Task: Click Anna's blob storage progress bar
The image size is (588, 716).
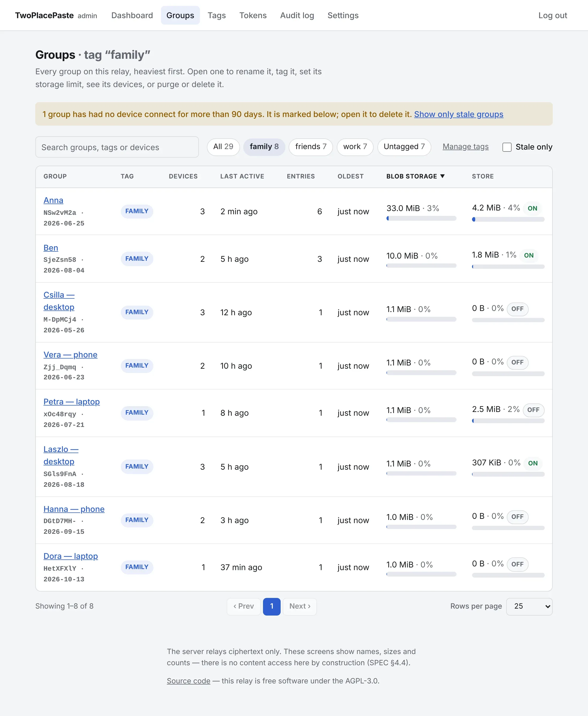Action: coord(421,218)
